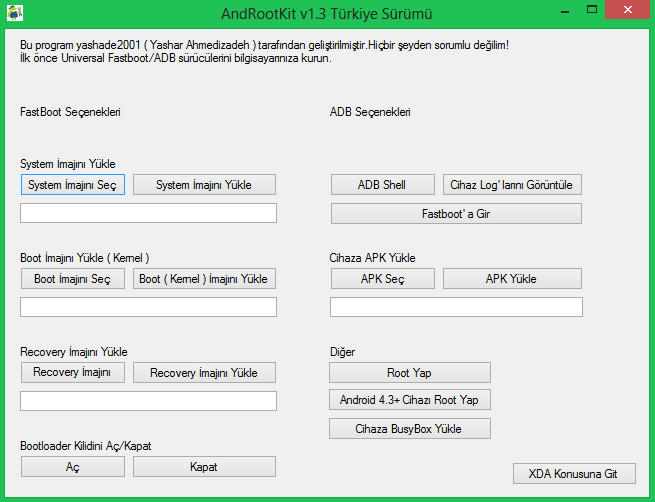Open ADB Shell

pyautogui.click(x=383, y=185)
